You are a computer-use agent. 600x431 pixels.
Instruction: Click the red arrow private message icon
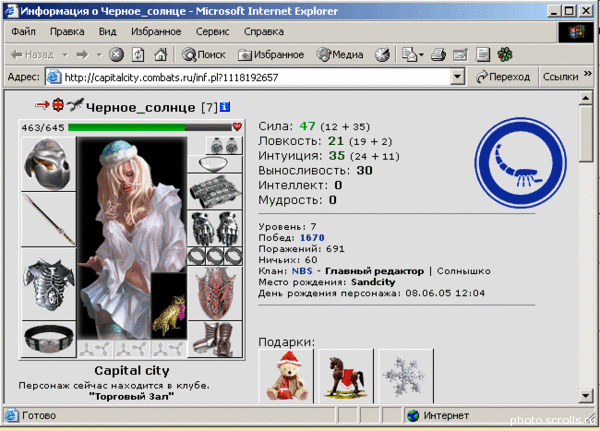(42, 104)
